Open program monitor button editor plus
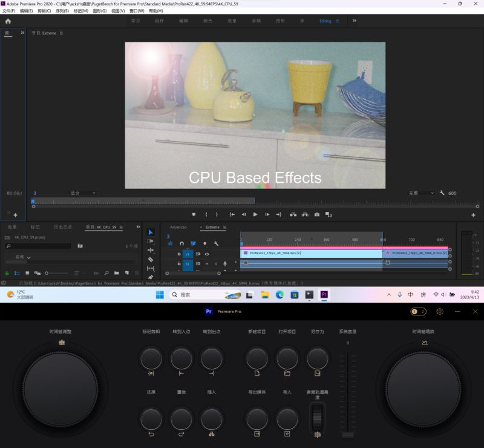The image size is (484, 448). click(x=473, y=215)
